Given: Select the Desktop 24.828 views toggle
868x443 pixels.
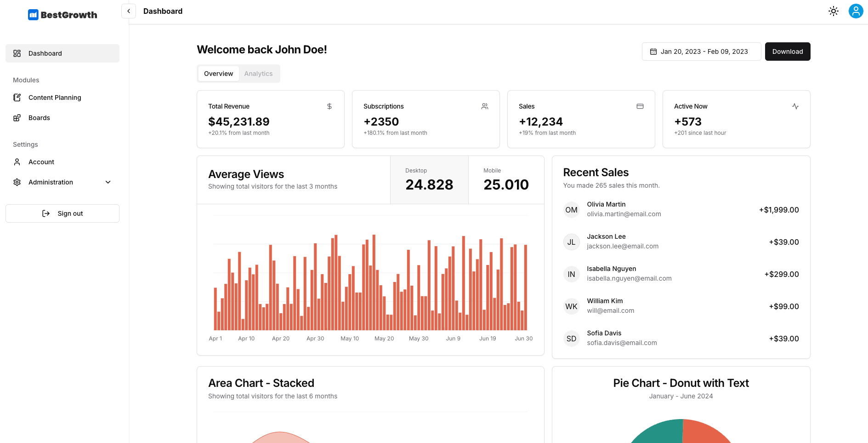Looking at the screenshot, I should (429, 180).
